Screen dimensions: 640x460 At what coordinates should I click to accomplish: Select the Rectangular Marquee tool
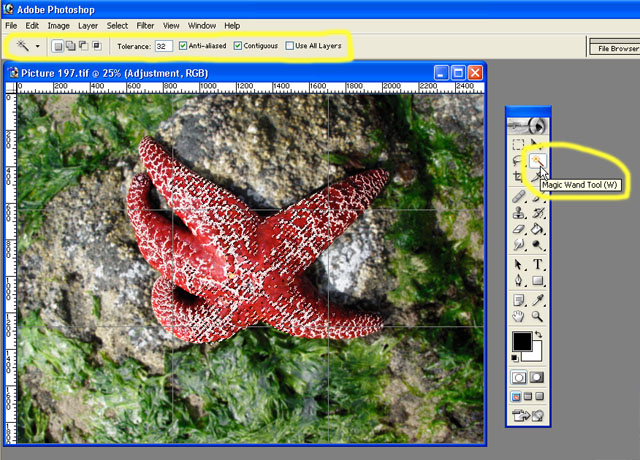(518, 144)
